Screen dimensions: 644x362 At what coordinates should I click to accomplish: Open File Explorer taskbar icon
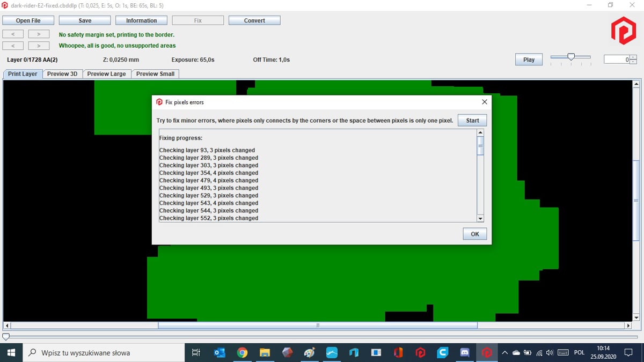coord(265,352)
